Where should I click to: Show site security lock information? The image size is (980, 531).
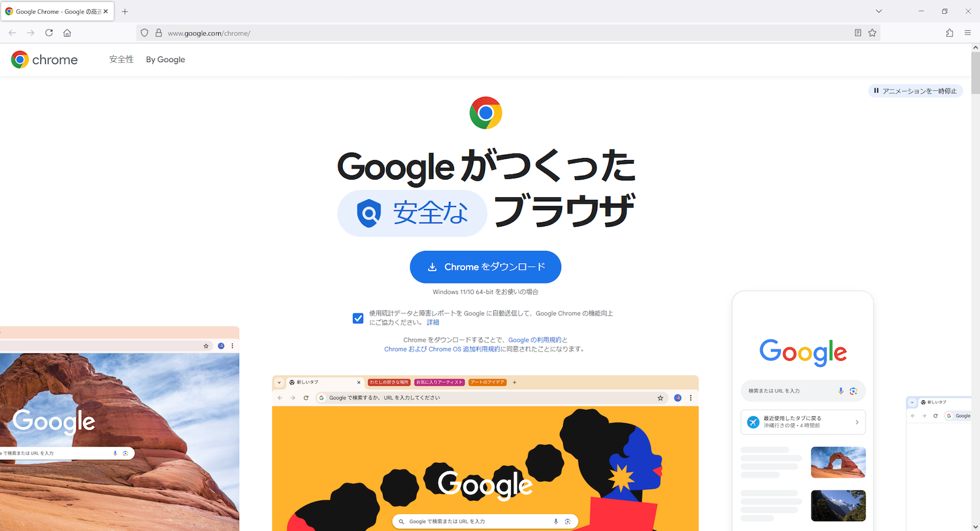click(158, 33)
